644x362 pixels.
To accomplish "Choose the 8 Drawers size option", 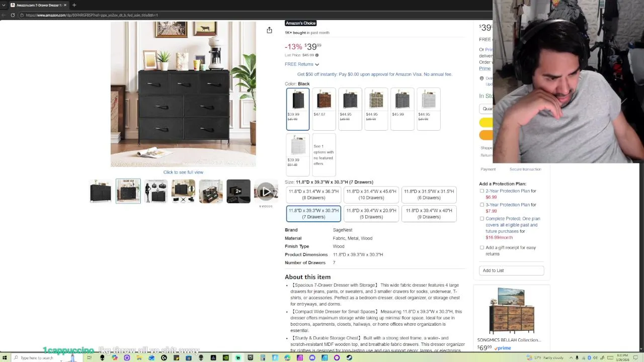I will coord(313,195).
